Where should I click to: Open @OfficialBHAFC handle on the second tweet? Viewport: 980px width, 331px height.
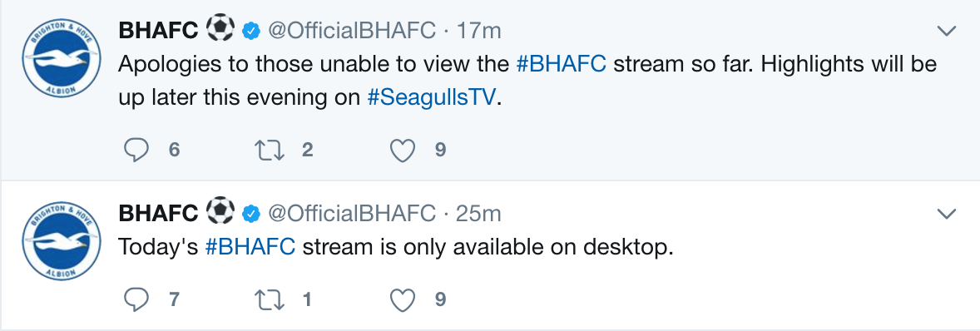click(352, 215)
